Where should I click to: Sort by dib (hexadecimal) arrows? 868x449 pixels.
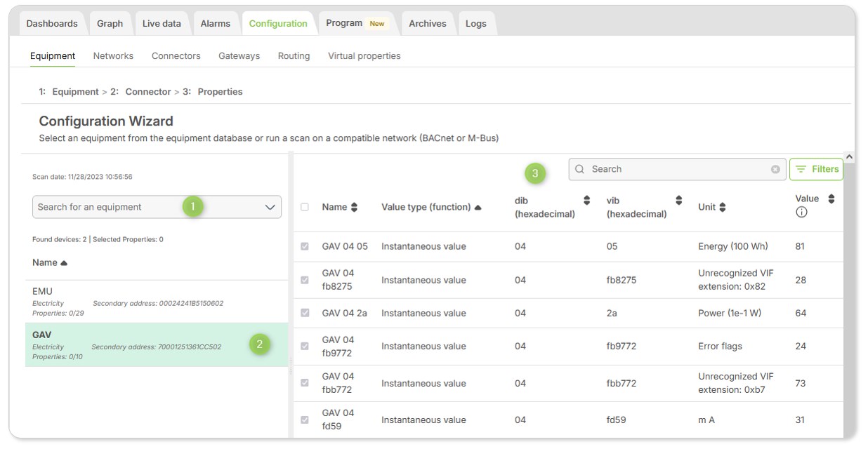587,201
